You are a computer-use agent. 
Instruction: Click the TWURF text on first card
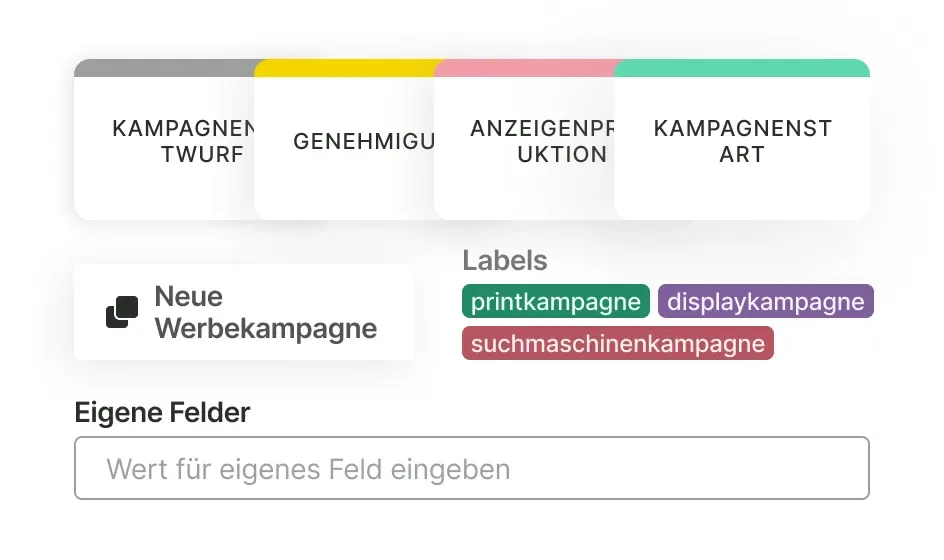202,155
